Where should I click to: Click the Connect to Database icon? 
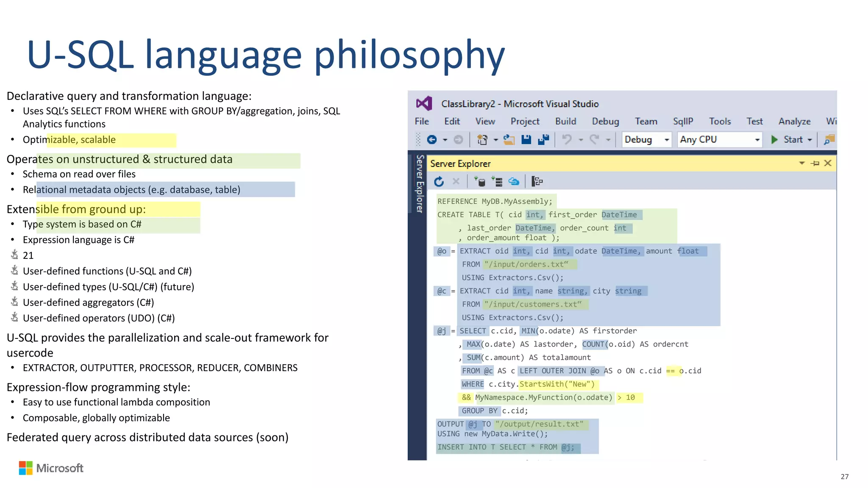point(480,182)
